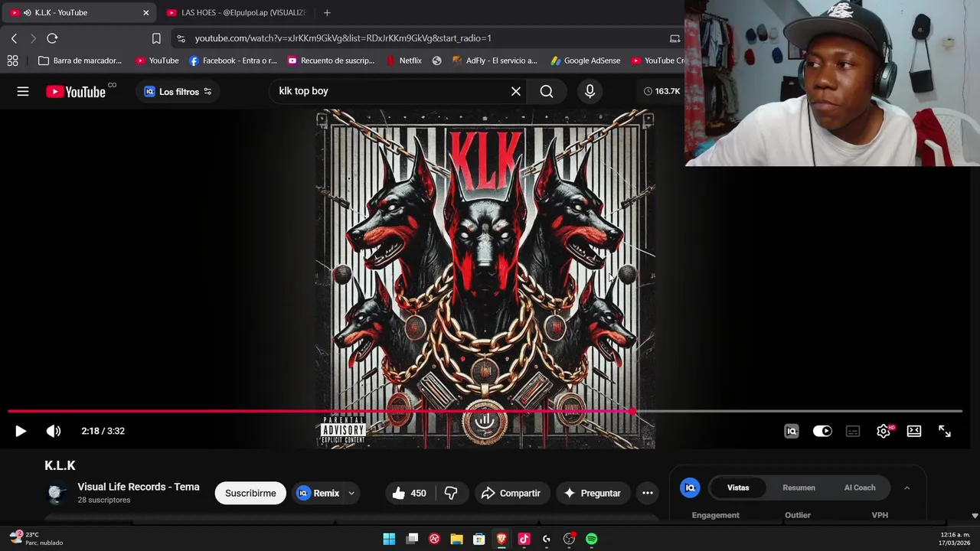Viewport: 980px width, 551px height.
Task: Open a new browser tab
Action: pos(327,12)
